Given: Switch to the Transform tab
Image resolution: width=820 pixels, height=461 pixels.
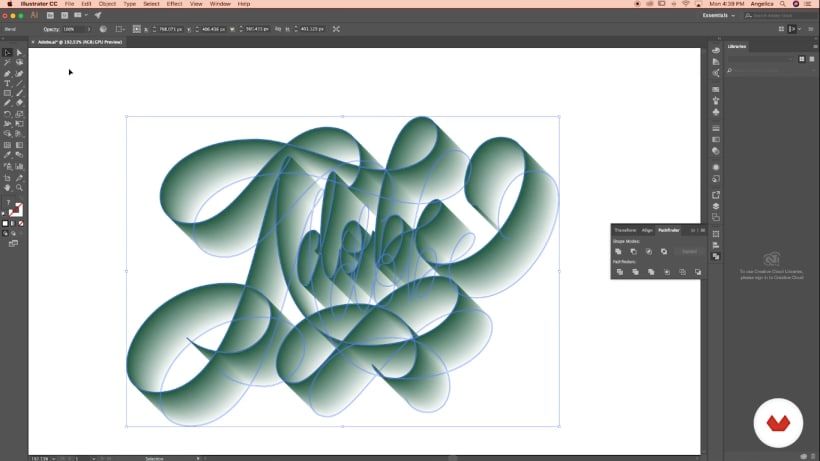Looking at the screenshot, I should tap(625, 230).
